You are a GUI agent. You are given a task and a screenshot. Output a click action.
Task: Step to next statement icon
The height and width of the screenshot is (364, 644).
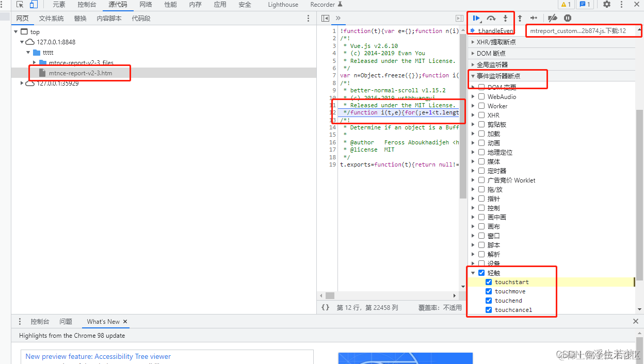pos(534,18)
